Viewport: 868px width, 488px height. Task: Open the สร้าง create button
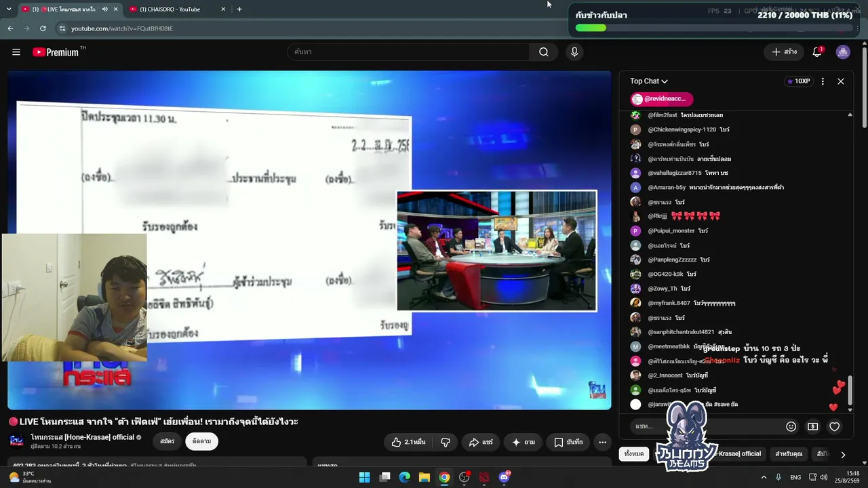[x=784, y=52]
